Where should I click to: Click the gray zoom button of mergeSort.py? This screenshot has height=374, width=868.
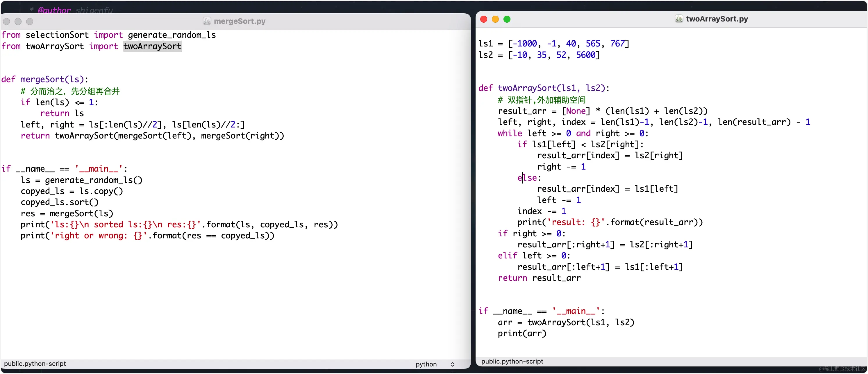30,21
